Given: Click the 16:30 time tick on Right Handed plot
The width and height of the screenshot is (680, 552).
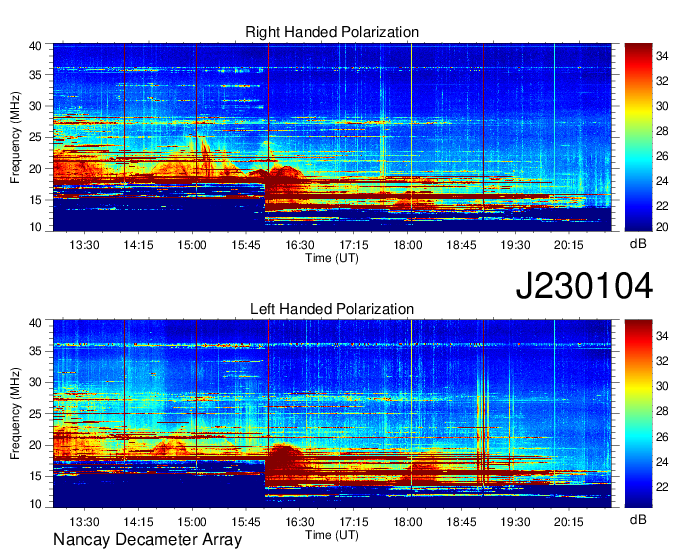Looking at the screenshot, I should [x=300, y=245].
